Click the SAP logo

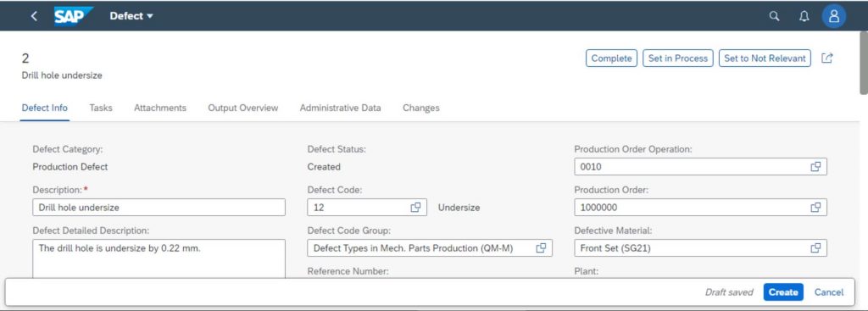(x=73, y=16)
